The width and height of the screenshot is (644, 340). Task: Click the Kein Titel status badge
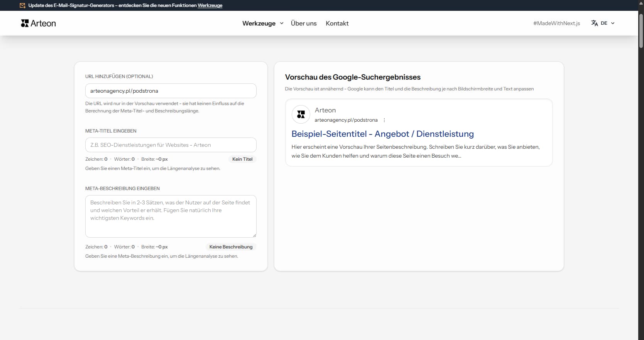pyautogui.click(x=242, y=159)
